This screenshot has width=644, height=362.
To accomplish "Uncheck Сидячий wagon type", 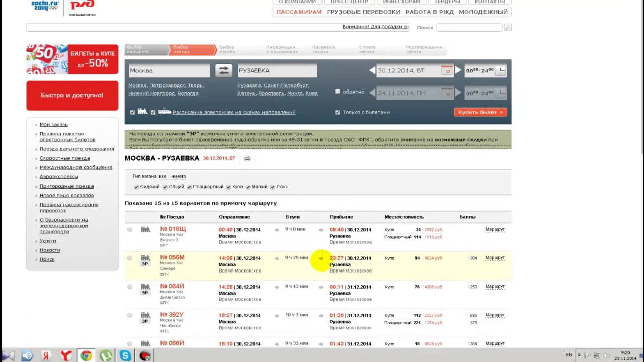I will pyautogui.click(x=136, y=187).
